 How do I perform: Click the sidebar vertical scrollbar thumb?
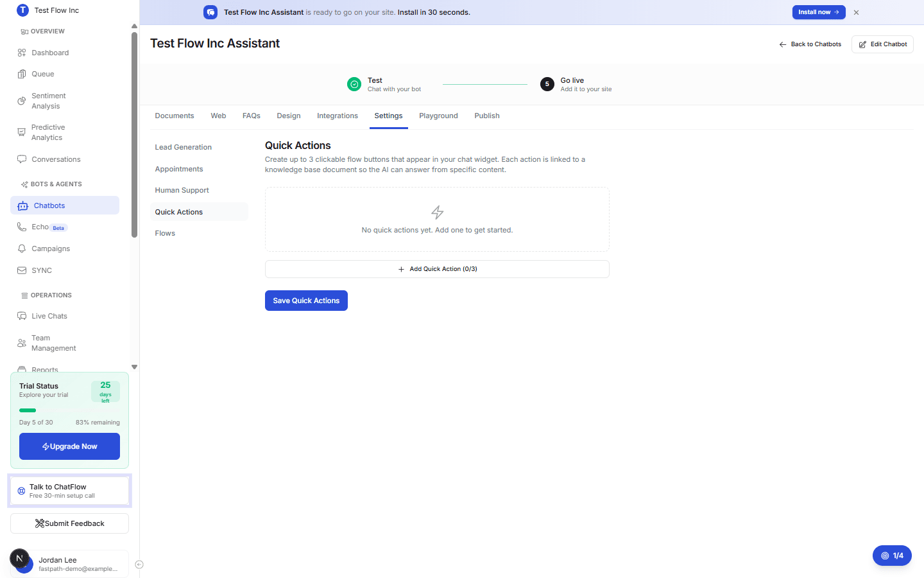(134, 135)
